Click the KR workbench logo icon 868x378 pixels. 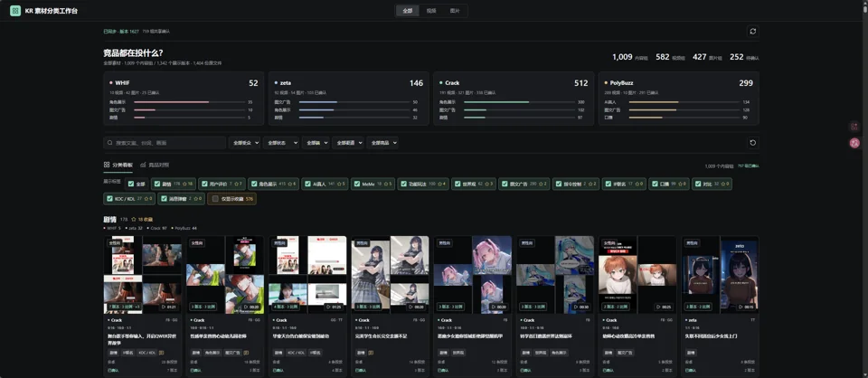[x=15, y=11]
